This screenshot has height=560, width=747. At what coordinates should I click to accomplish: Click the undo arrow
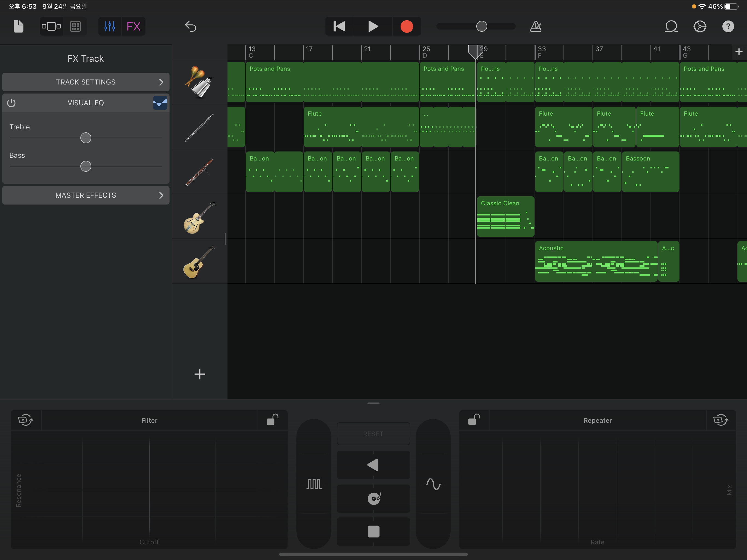click(x=191, y=26)
